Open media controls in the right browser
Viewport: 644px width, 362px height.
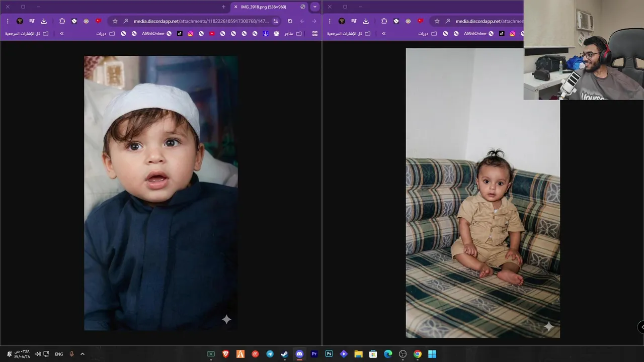[354, 21]
